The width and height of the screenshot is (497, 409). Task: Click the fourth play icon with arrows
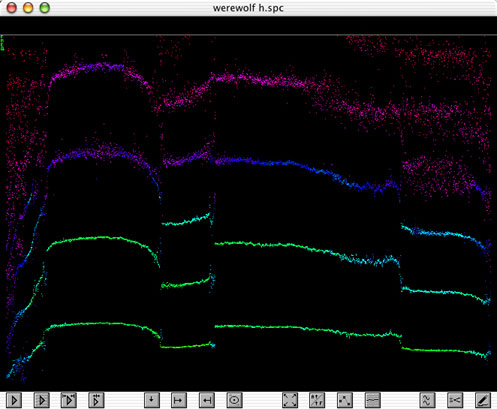pos(96,400)
